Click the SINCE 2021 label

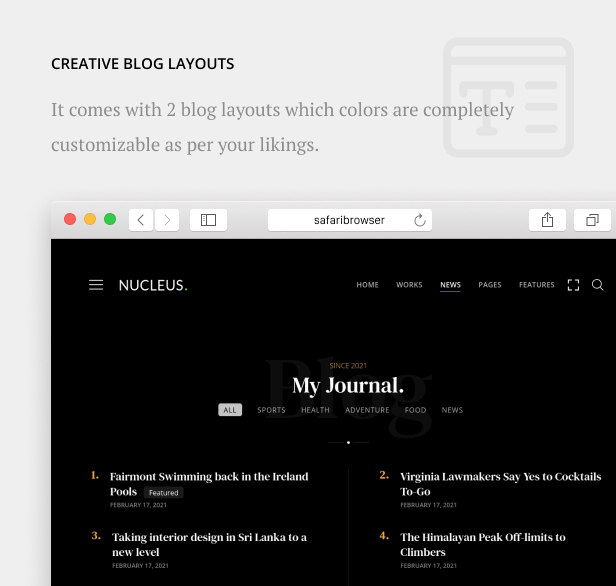[x=348, y=366]
